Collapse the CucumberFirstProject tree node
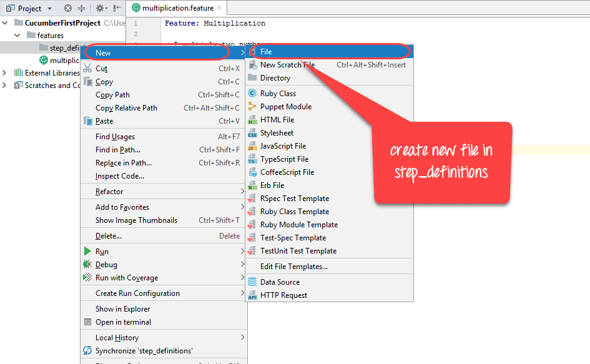 [5, 23]
